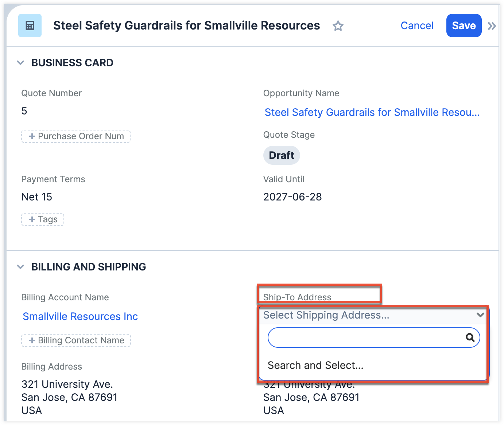Click the Valid Until date 2027-06-28
Image resolution: width=504 pixels, height=425 pixels.
292,197
